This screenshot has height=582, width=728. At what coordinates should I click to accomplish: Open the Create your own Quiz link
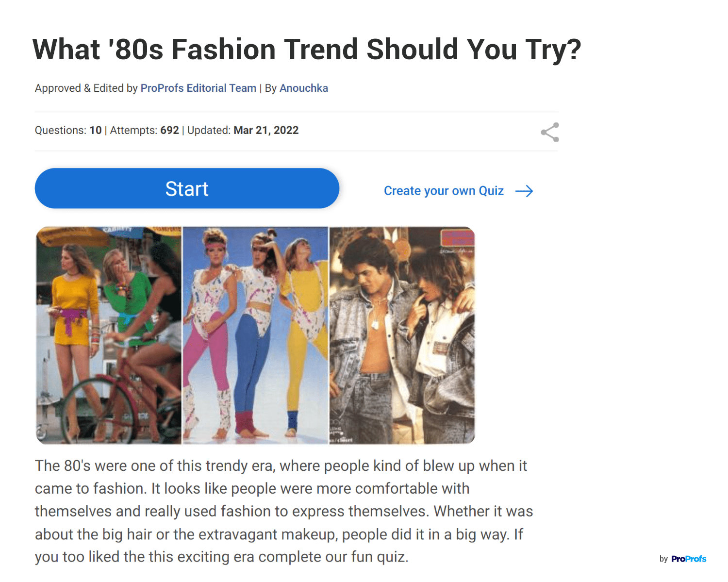pyautogui.click(x=444, y=191)
